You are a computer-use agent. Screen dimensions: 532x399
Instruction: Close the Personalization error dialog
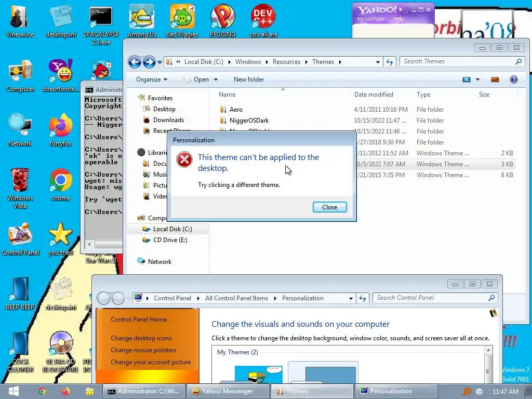click(x=329, y=207)
